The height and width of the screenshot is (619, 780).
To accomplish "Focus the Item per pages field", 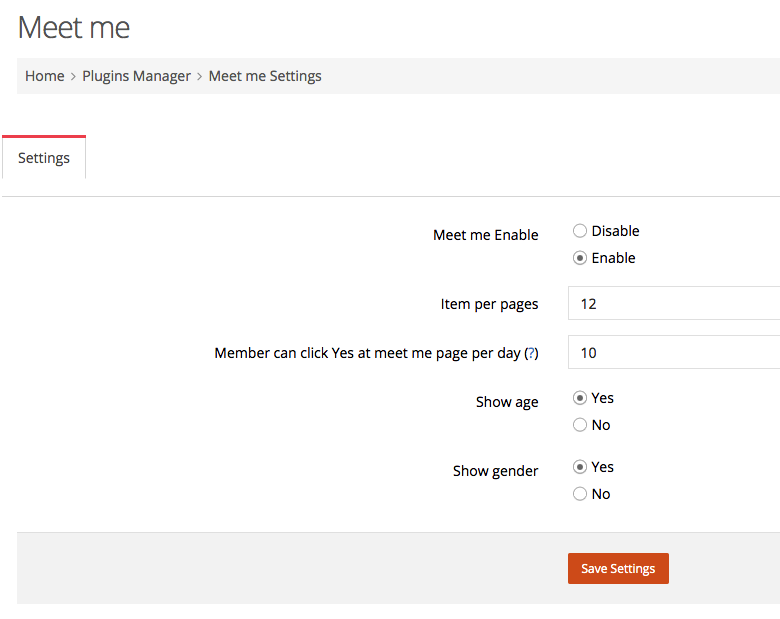I will (x=674, y=303).
